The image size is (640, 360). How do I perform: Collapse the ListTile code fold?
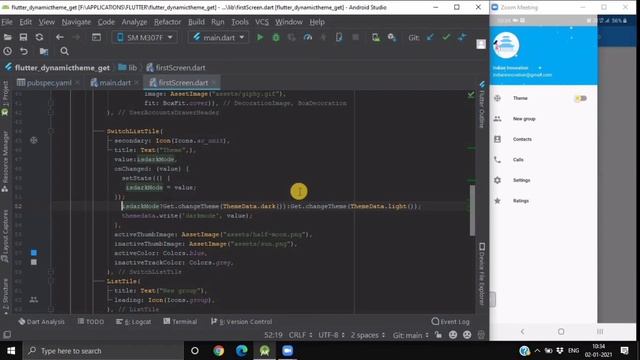51,281
